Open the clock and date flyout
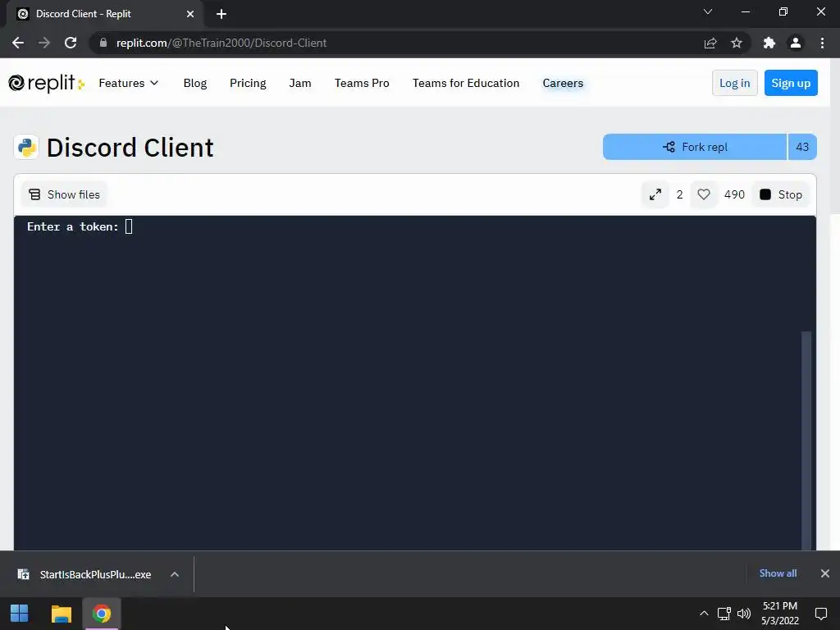840x630 pixels. click(x=780, y=614)
